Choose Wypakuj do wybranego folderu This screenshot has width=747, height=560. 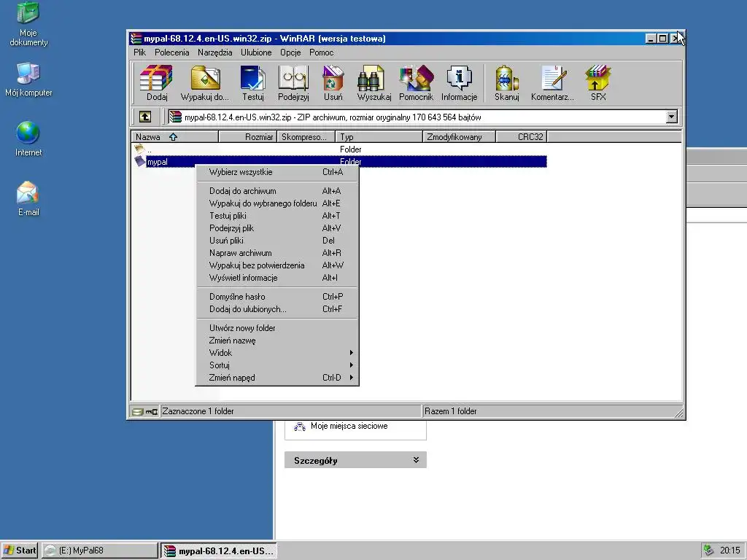coord(276,203)
